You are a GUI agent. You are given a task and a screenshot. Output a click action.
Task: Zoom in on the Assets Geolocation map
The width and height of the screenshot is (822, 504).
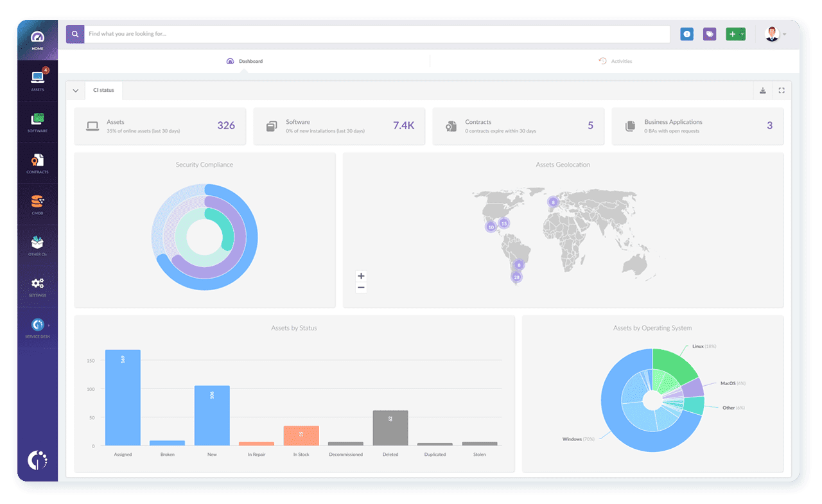pos(361,275)
